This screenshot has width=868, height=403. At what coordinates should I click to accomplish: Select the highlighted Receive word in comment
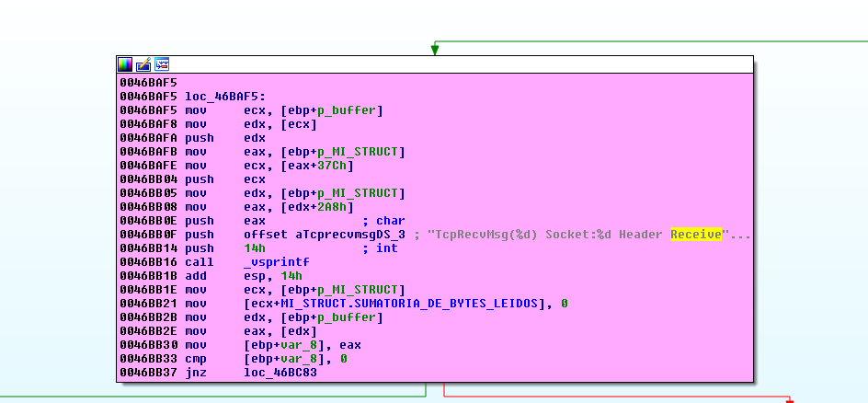click(x=696, y=235)
